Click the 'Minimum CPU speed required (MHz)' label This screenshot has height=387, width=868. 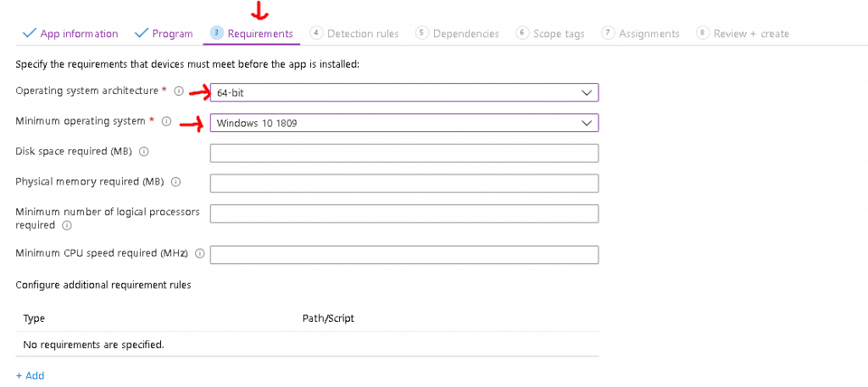(102, 253)
